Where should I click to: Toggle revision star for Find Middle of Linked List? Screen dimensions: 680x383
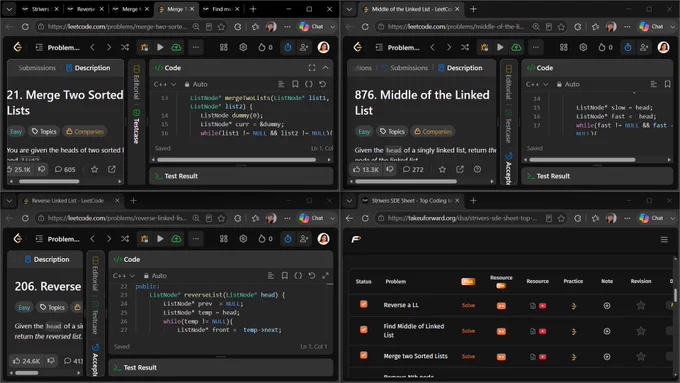[641, 331]
